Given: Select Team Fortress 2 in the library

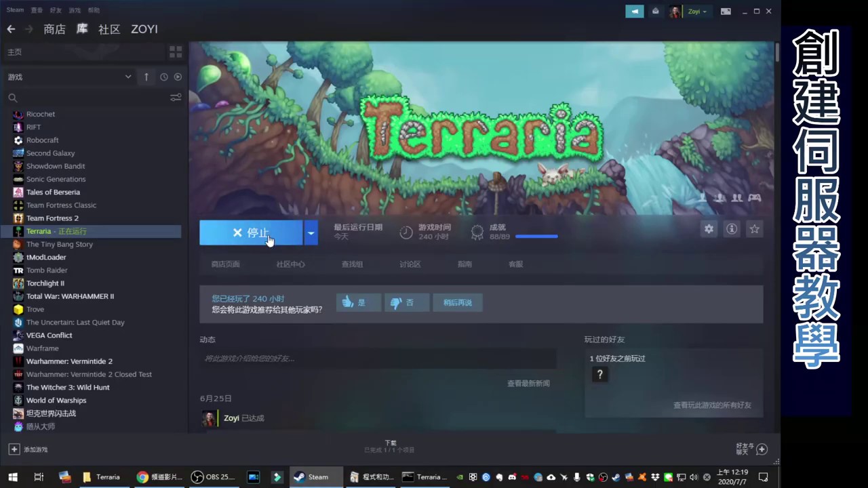Looking at the screenshot, I should tap(52, 218).
